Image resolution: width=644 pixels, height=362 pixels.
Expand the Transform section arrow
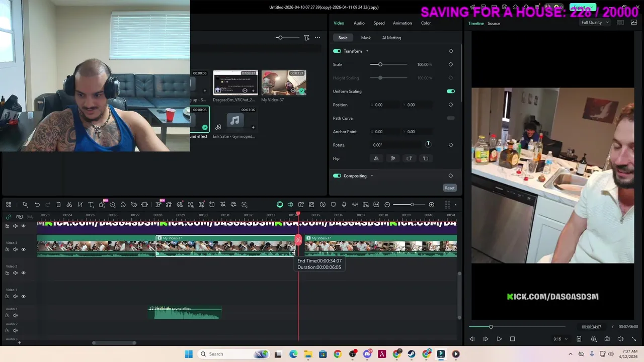click(x=367, y=51)
